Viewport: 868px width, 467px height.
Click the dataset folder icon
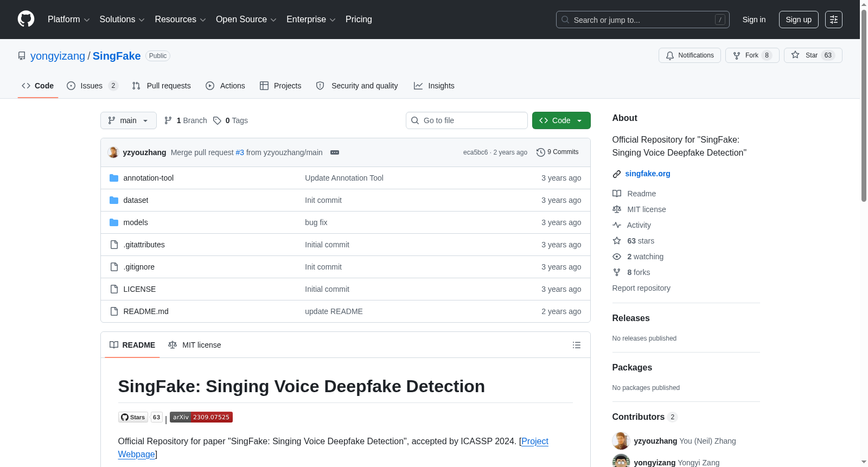pyautogui.click(x=114, y=200)
